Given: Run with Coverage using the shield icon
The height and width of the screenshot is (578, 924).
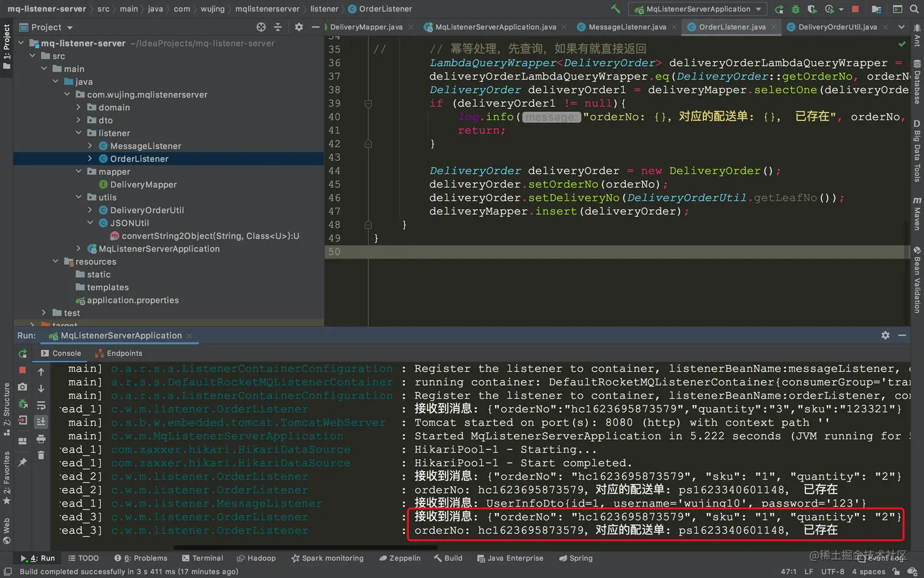Looking at the screenshot, I should pos(812,9).
